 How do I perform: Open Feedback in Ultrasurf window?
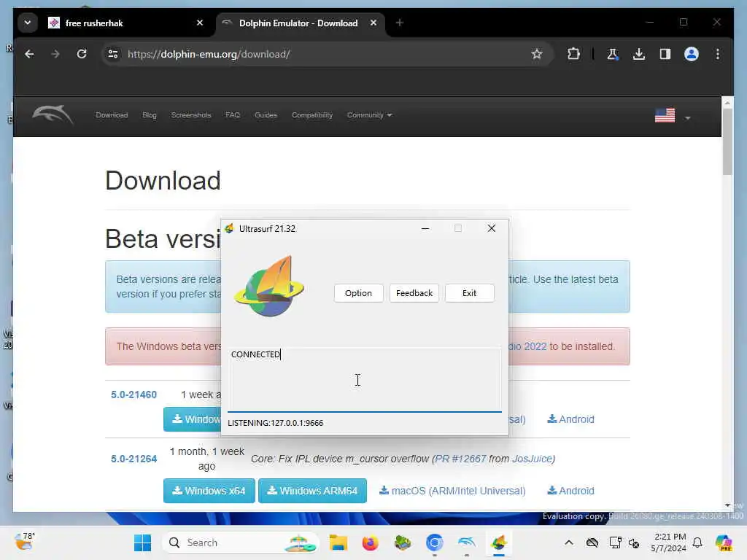[x=414, y=293]
